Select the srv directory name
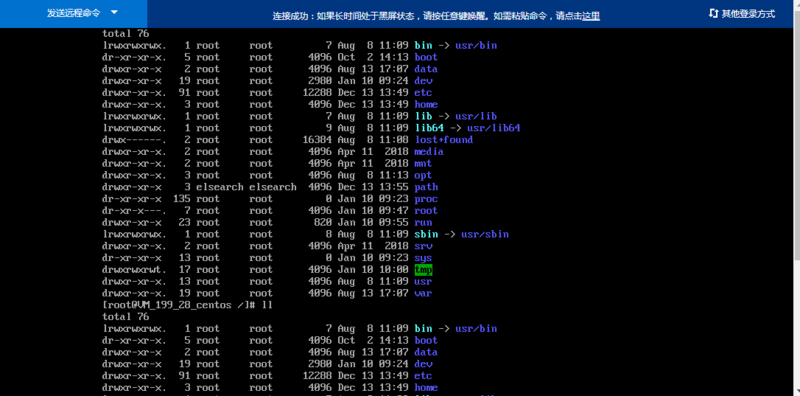Image resolution: width=800 pixels, height=396 pixels. click(423, 246)
